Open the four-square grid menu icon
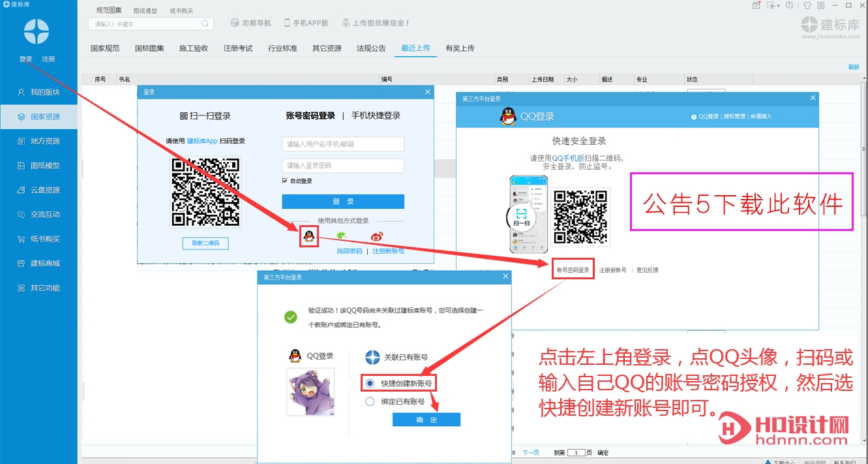Image resolution: width=868 pixels, height=464 pixels. 822,5
